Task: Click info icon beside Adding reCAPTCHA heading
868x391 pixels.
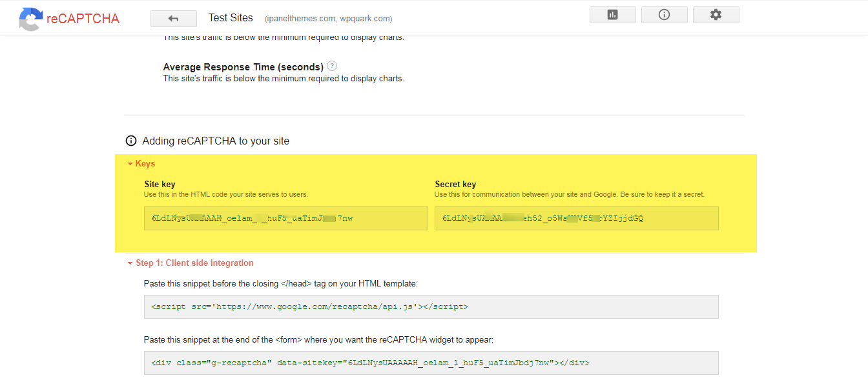Action: pos(131,141)
